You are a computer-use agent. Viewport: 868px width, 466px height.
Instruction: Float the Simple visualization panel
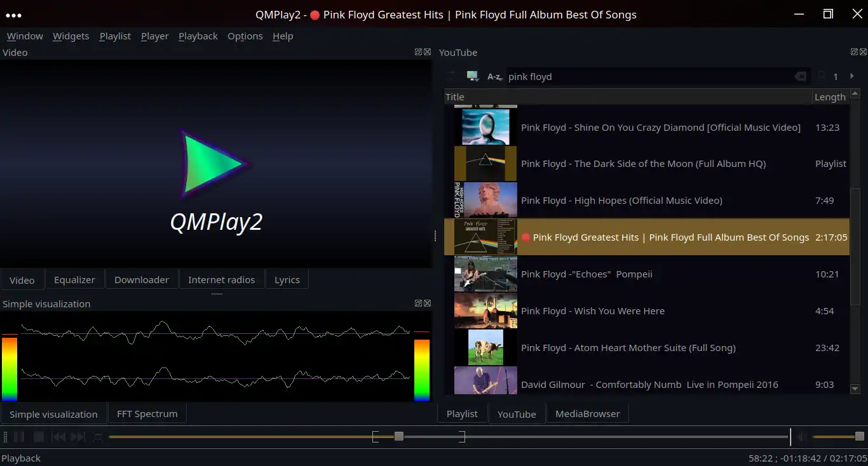point(418,303)
